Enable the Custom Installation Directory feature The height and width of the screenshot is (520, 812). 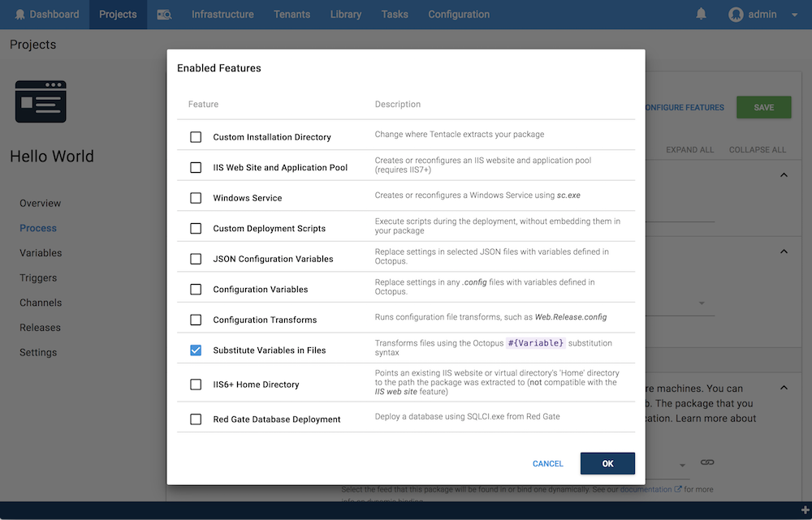195,137
